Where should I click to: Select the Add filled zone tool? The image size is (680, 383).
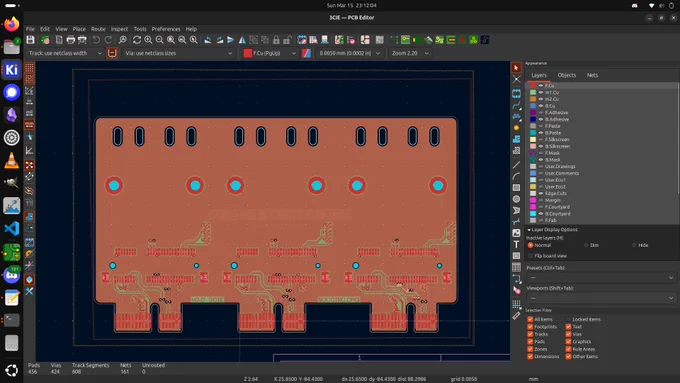pos(516,139)
